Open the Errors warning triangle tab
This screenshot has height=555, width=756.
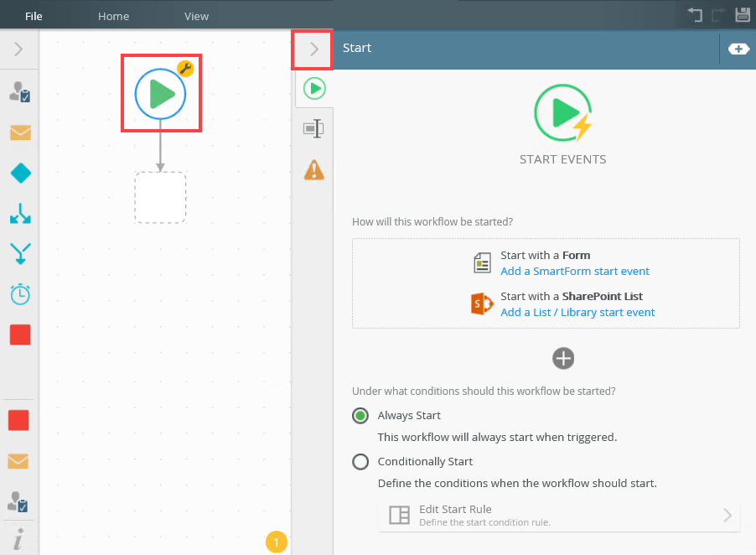(x=314, y=169)
